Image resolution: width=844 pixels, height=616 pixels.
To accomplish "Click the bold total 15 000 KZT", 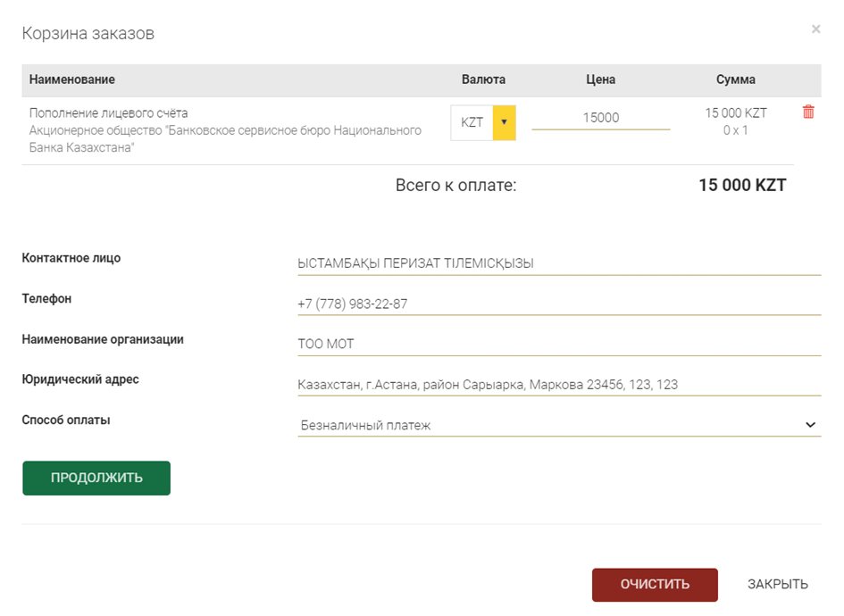I will coord(742,186).
